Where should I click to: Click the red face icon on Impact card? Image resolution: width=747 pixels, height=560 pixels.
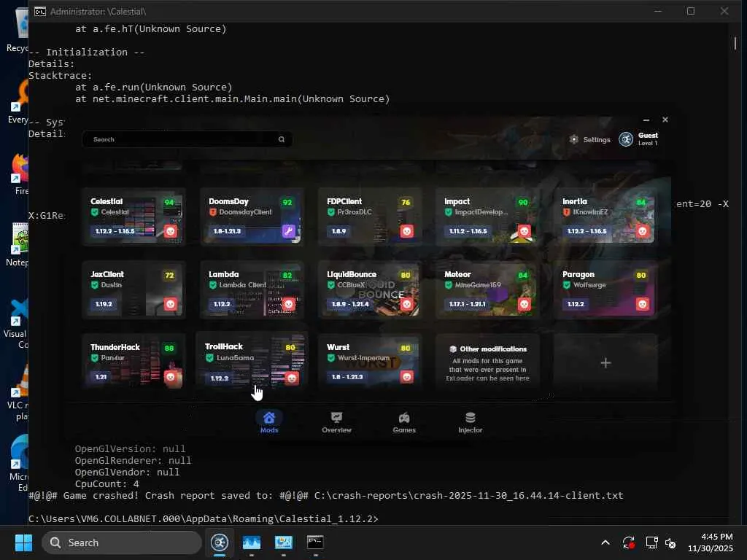524,231
